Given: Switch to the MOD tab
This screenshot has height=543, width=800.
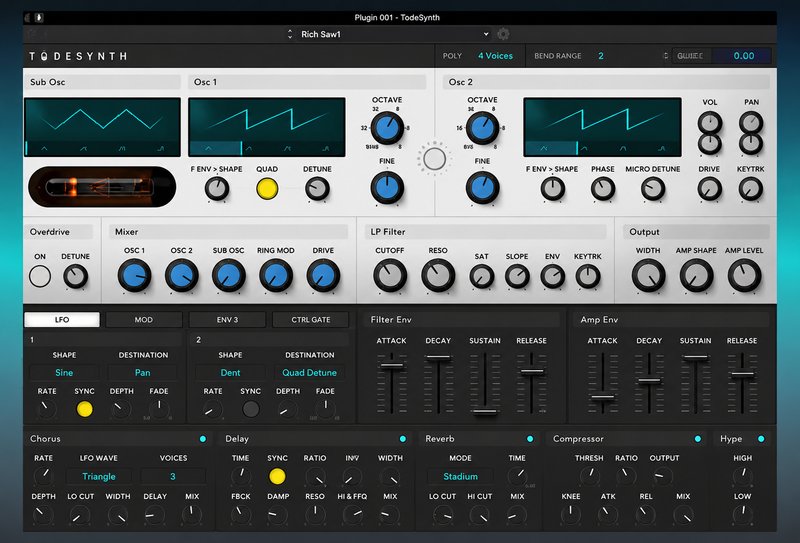Looking at the screenshot, I should [x=144, y=319].
